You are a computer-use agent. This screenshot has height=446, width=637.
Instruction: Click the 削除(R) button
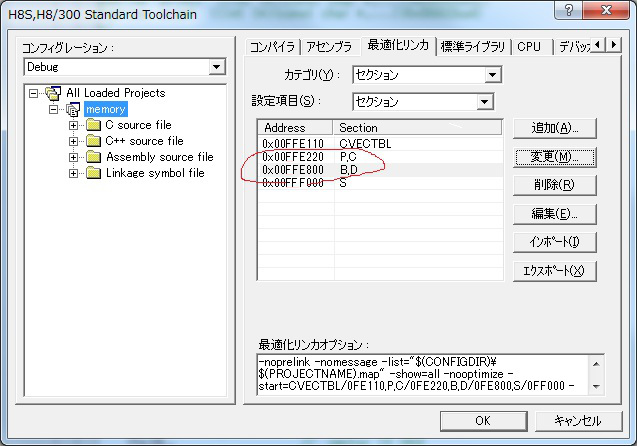coord(555,185)
